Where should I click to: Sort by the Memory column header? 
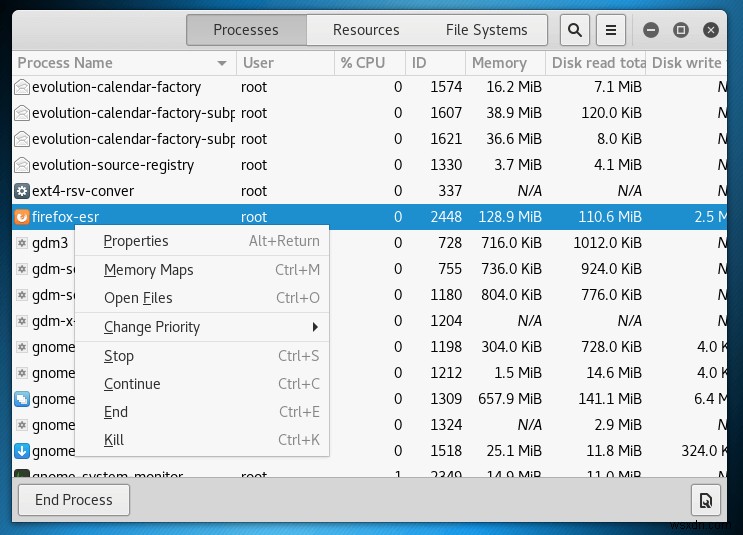506,63
